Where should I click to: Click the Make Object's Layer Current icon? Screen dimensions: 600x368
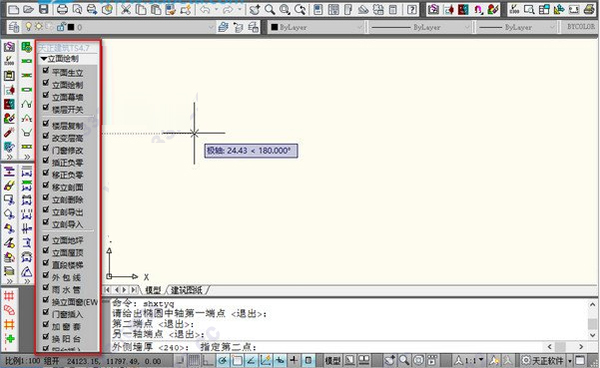tap(223, 27)
